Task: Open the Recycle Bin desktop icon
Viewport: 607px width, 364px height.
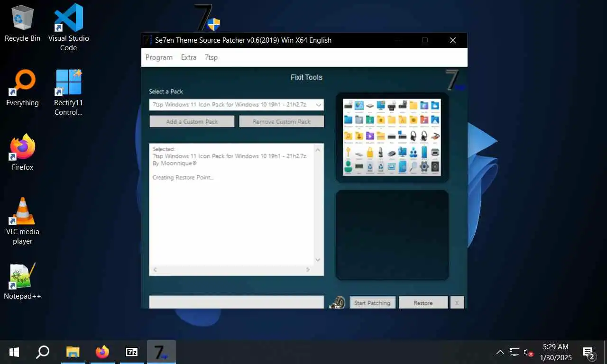Action: (x=22, y=23)
